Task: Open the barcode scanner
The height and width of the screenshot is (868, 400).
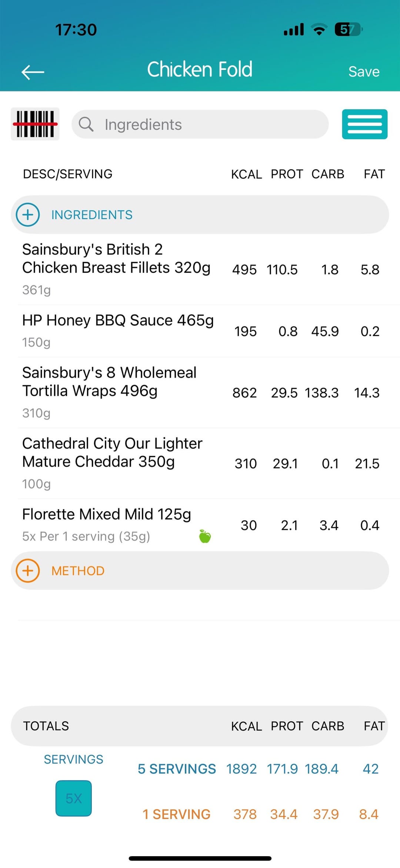Action: (35, 124)
